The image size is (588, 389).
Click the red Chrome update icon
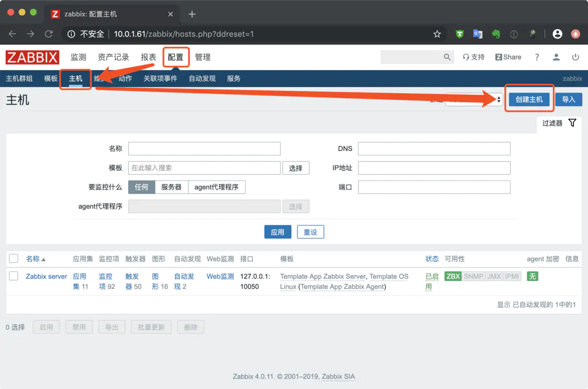(x=575, y=34)
